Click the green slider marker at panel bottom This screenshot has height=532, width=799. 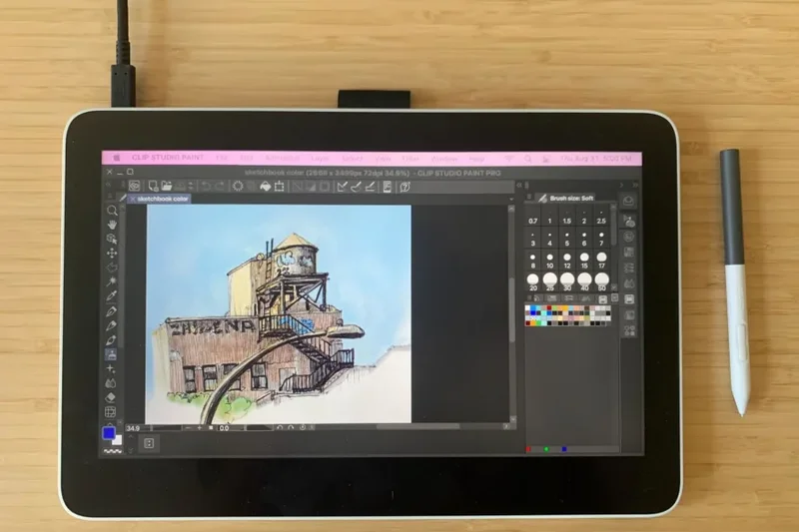[x=546, y=449]
